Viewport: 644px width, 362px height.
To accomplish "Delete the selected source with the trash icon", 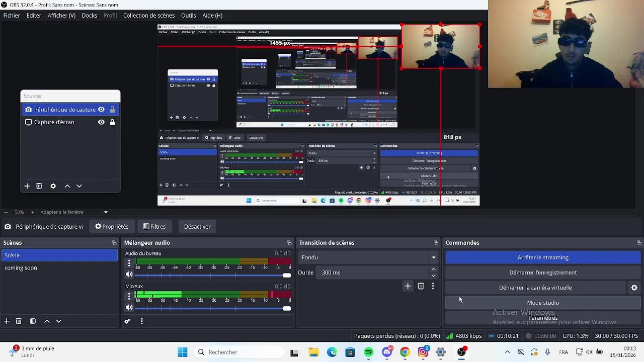I will pyautogui.click(x=39, y=186).
